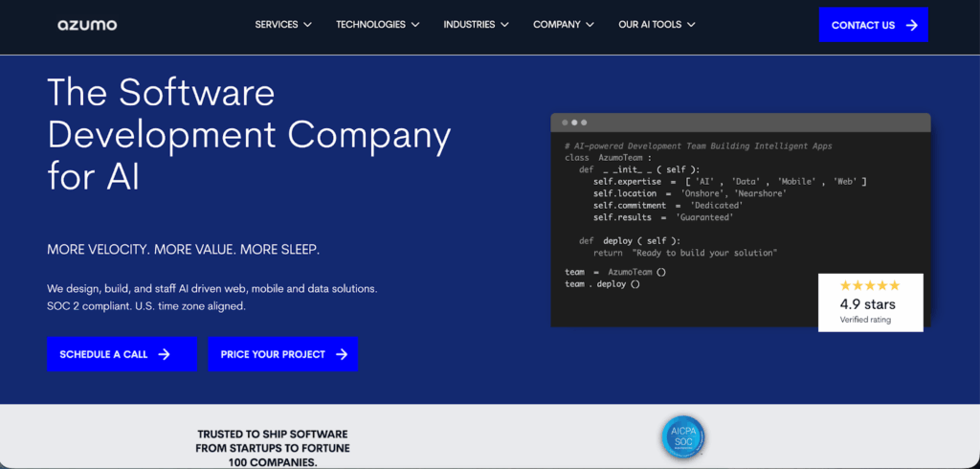This screenshot has height=469, width=980.
Task: Open the Technologies menu
Action: click(x=377, y=24)
